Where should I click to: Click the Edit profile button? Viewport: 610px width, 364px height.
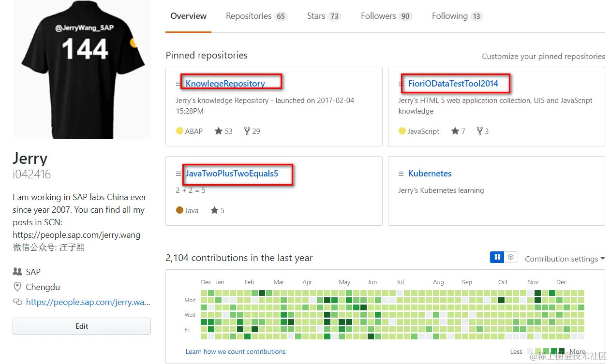[81, 326]
